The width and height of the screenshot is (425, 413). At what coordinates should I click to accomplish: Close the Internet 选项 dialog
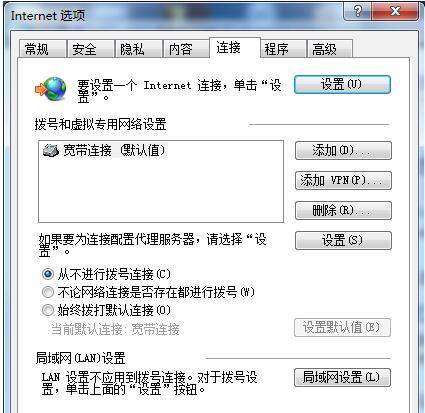click(x=395, y=12)
